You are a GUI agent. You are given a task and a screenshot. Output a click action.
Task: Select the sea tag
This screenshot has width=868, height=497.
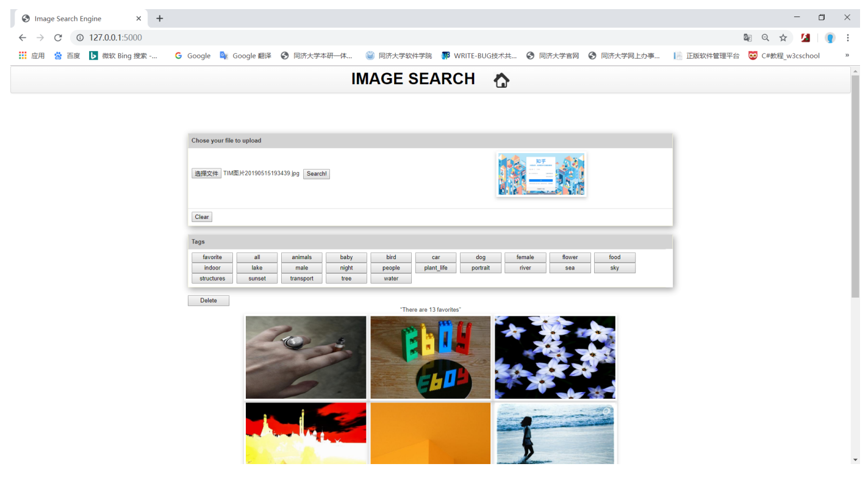point(570,268)
